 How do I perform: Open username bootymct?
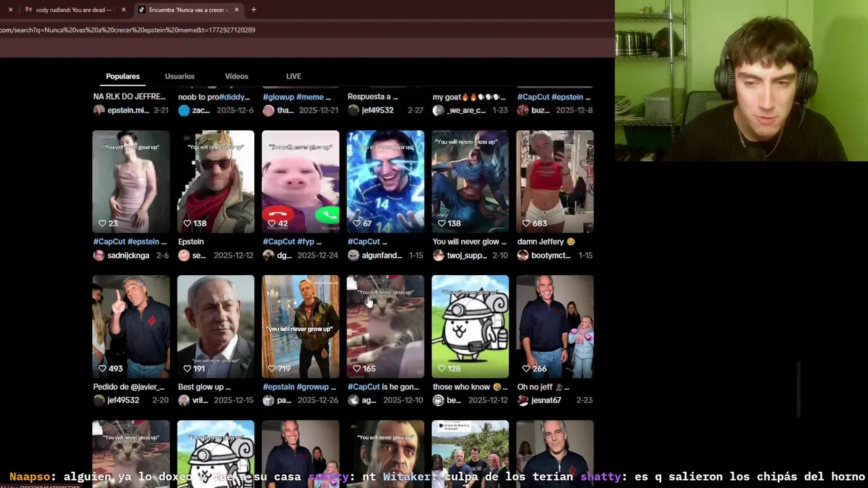click(551, 256)
